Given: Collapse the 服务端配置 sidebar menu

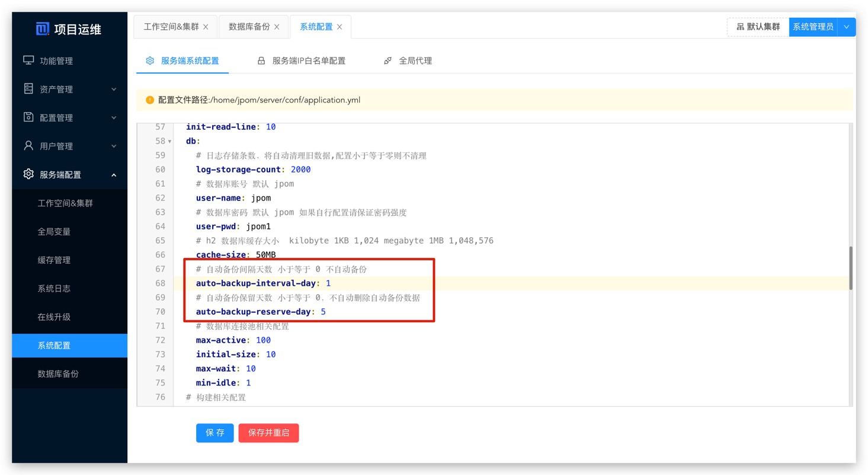Looking at the screenshot, I should pos(114,175).
